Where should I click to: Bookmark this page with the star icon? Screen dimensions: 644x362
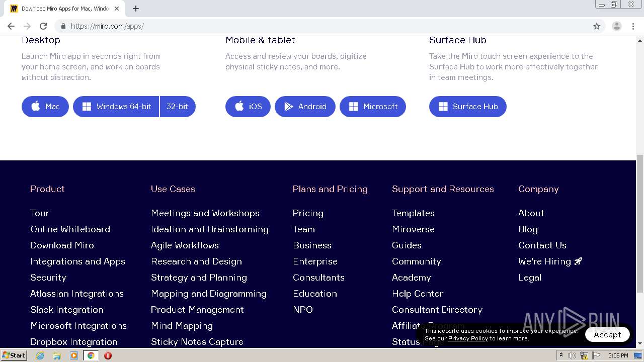[597, 26]
